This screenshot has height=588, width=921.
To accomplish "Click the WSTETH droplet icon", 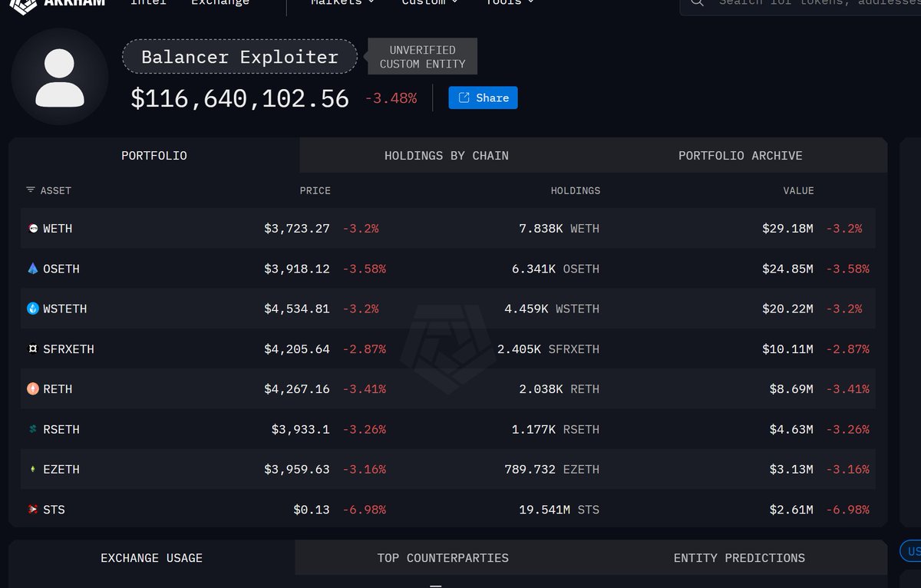I will [33, 309].
